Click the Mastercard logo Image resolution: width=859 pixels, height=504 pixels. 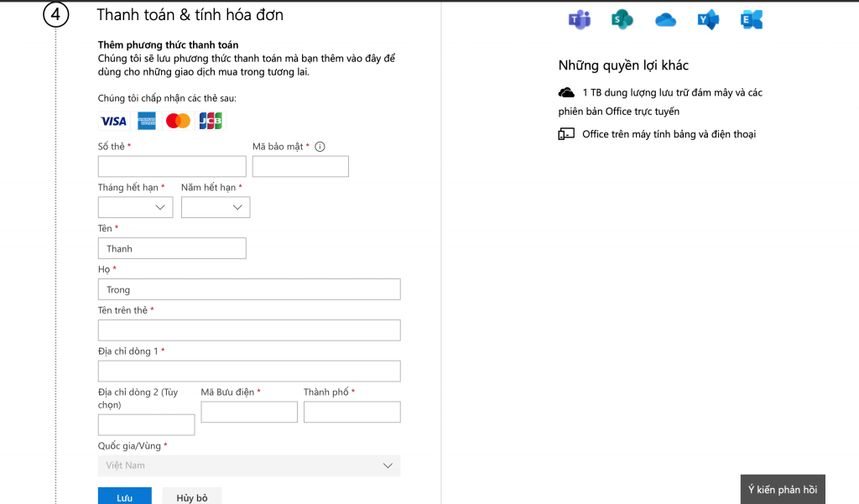click(x=178, y=122)
